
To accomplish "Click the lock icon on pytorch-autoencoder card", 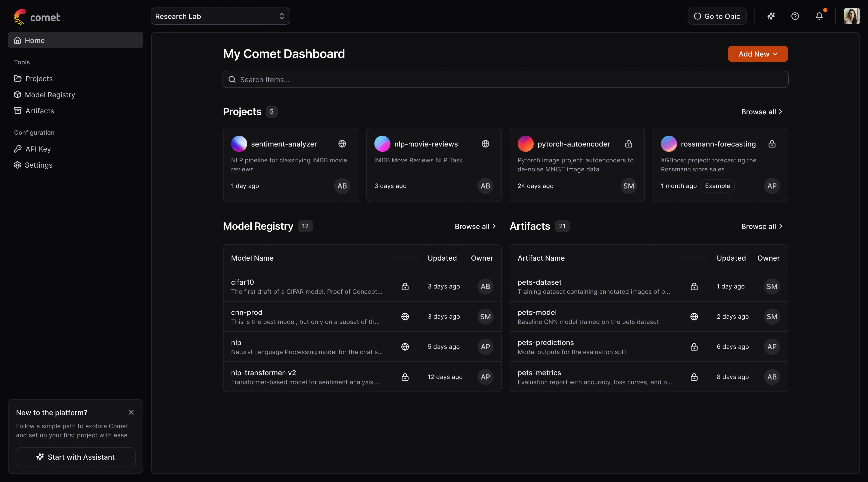I will click(628, 144).
